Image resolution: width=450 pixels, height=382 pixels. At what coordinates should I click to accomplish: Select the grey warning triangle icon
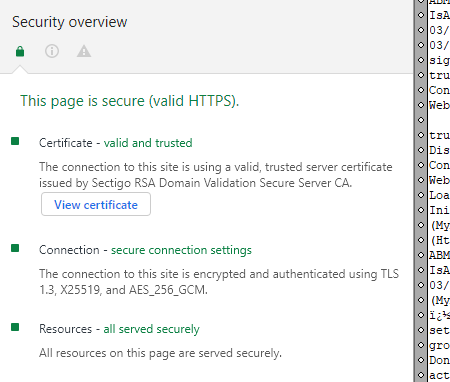[x=84, y=51]
